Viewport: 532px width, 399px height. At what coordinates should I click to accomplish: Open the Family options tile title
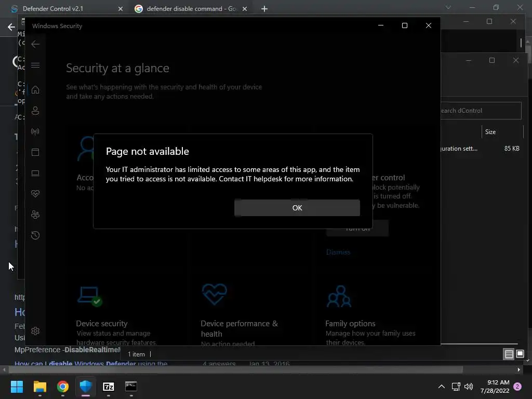pos(350,324)
